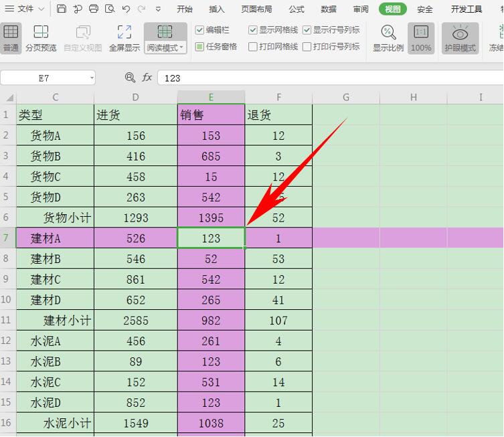The image size is (504, 437).
Task: Select row 7 header
Action: (8, 238)
